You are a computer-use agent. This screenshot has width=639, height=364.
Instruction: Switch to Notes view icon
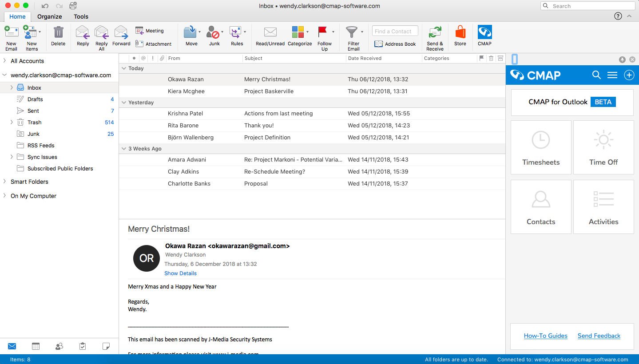click(106, 346)
